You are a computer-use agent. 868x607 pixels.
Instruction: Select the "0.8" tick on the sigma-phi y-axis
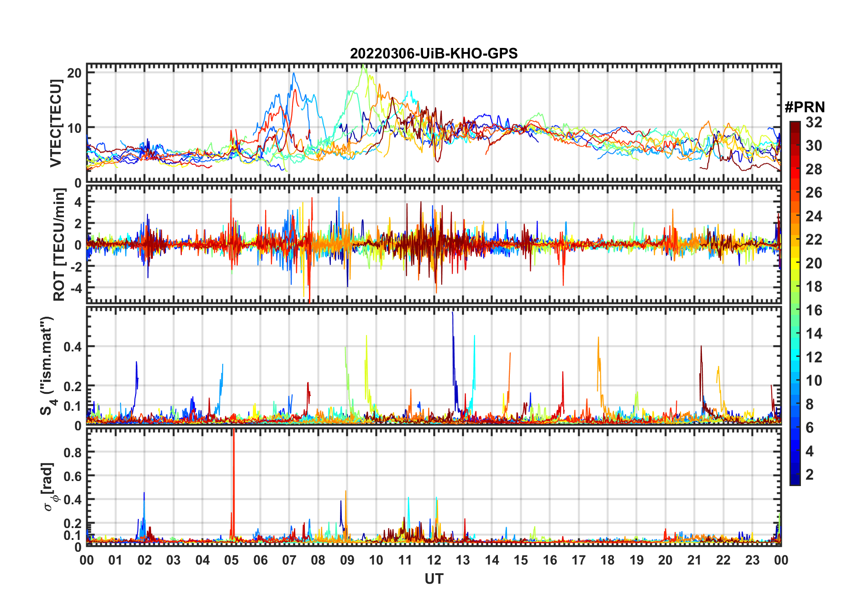click(73, 452)
